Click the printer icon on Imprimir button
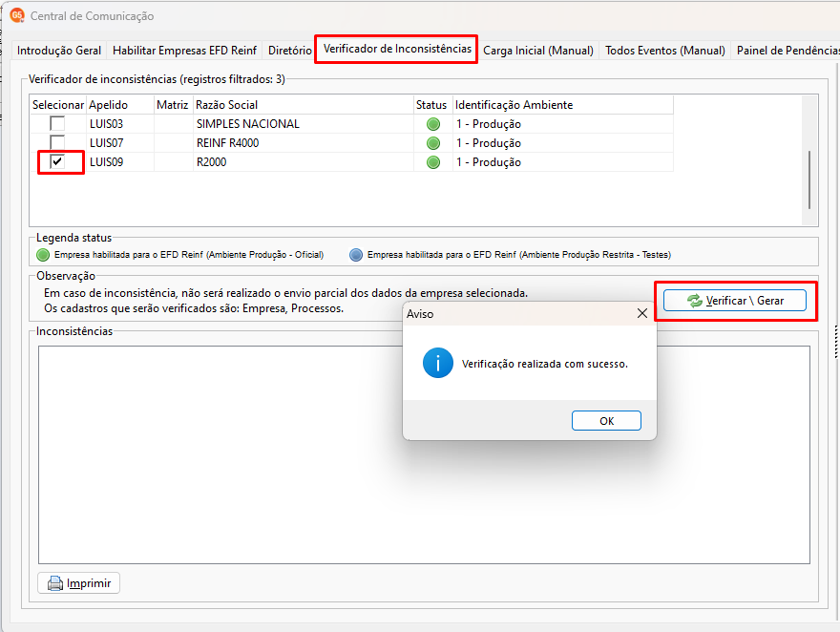The image size is (840, 632). click(55, 583)
